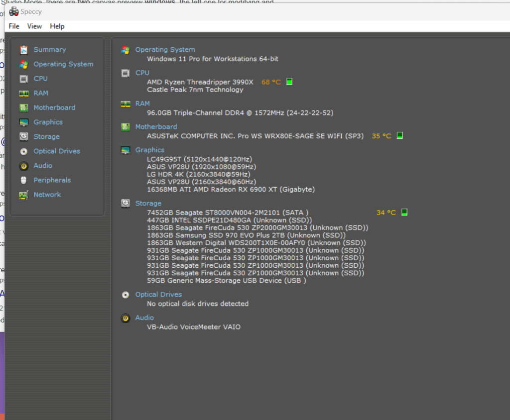Click the RAM icon in summary pane

[x=126, y=104]
